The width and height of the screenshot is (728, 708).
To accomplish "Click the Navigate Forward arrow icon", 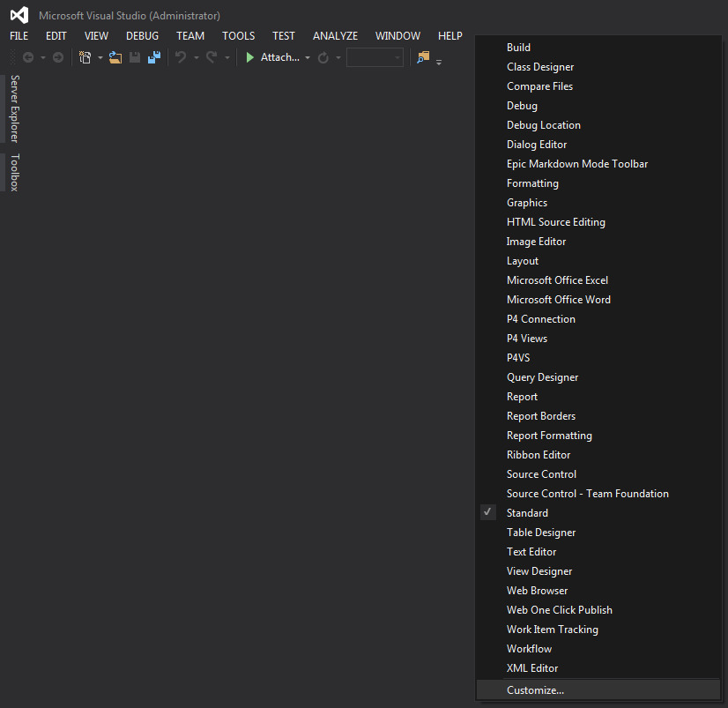I will 56,57.
